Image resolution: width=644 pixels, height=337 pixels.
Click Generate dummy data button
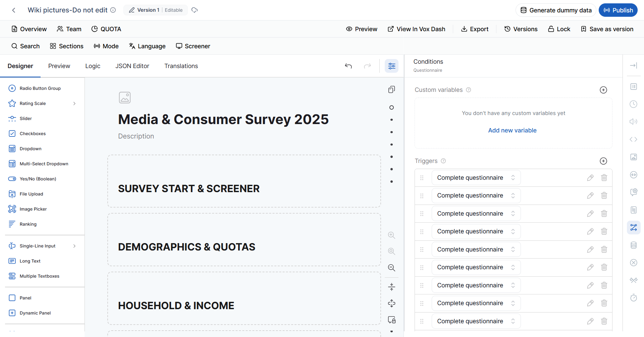coord(556,10)
